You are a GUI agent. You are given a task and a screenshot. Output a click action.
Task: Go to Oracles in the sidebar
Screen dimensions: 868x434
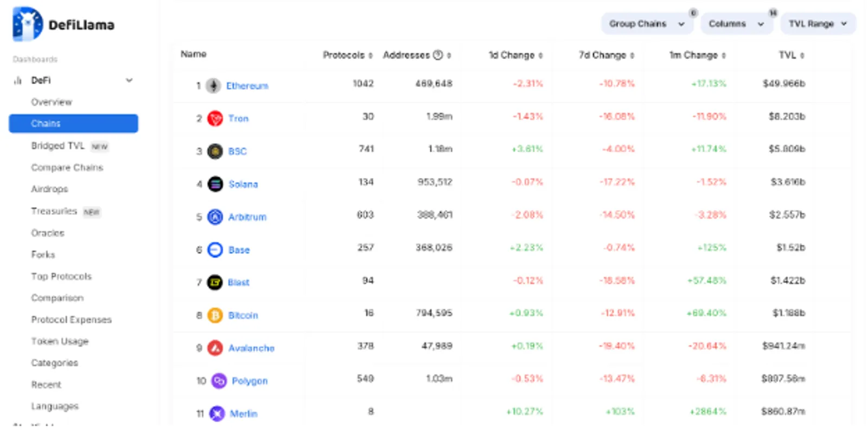48,233
